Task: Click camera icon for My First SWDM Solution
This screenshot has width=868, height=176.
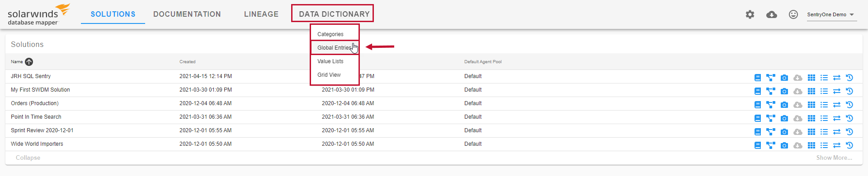Action: (784, 91)
